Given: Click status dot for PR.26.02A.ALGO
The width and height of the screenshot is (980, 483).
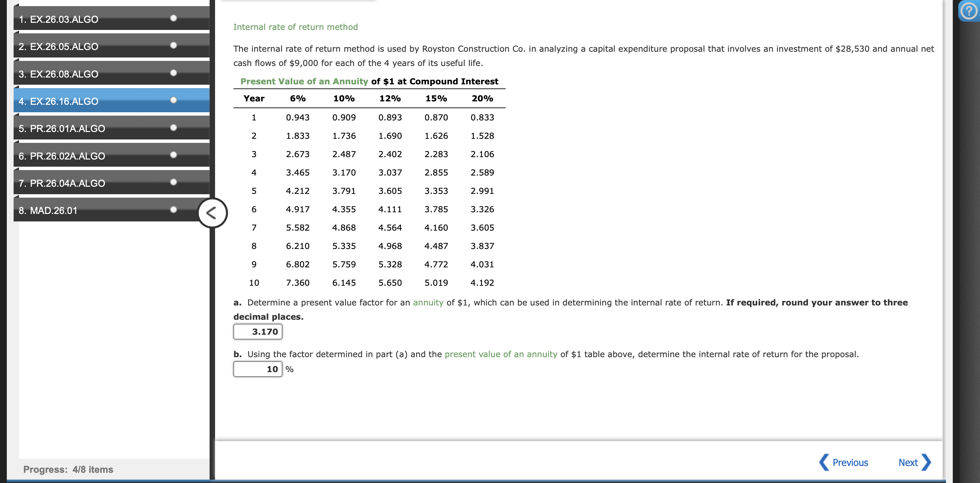Looking at the screenshot, I should click(x=174, y=155).
